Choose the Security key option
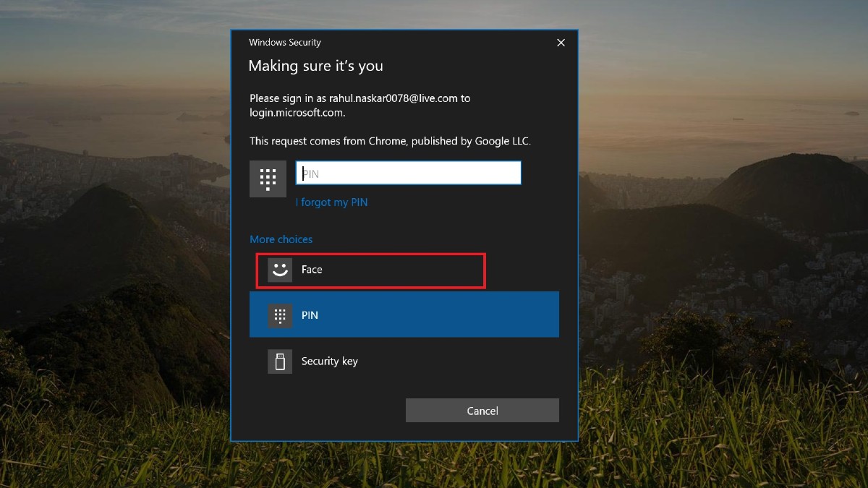Screen dimensions: 868x488 point(404,361)
